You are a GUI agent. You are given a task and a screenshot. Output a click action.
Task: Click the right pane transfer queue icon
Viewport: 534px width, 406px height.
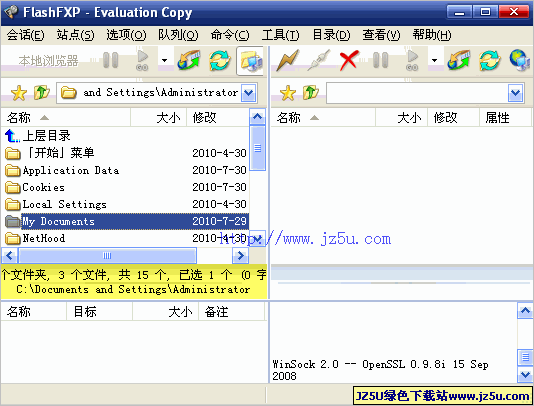458,60
